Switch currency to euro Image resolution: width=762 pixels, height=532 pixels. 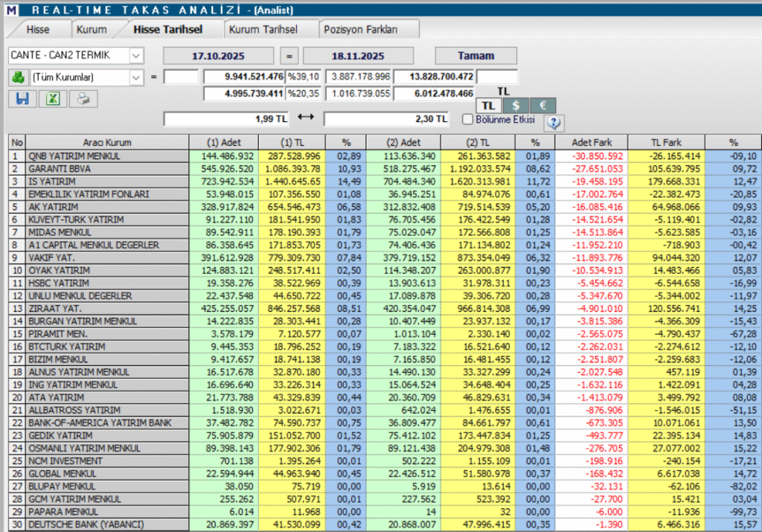pyautogui.click(x=542, y=106)
